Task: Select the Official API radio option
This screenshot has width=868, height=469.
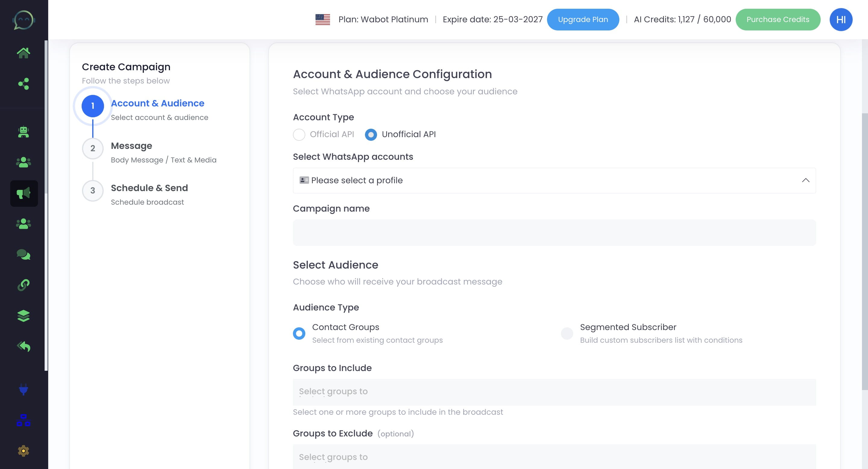Action: (299, 135)
